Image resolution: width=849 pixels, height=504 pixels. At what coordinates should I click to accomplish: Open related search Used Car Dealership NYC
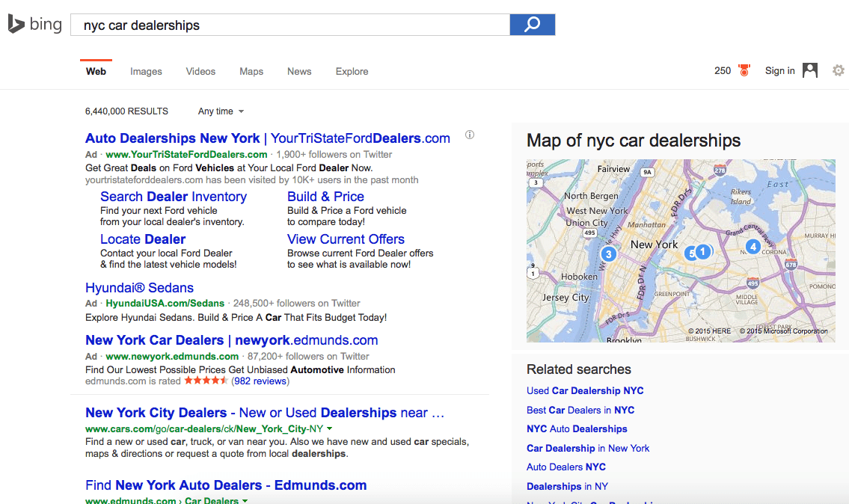pyautogui.click(x=585, y=391)
